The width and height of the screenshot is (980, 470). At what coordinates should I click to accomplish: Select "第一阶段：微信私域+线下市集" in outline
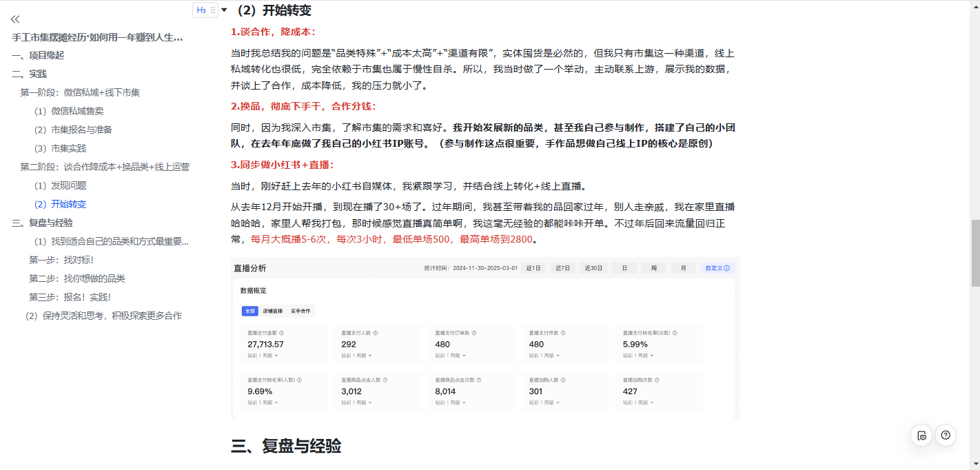[80, 92]
